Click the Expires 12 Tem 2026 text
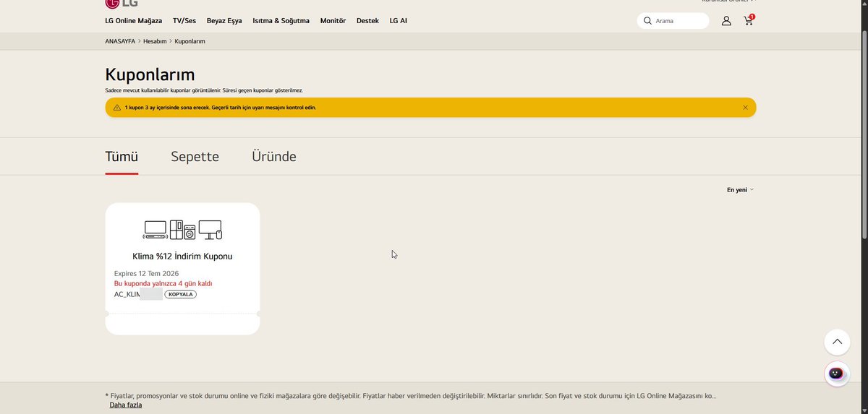The height and width of the screenshot is (414, 868). pos(146,274)
